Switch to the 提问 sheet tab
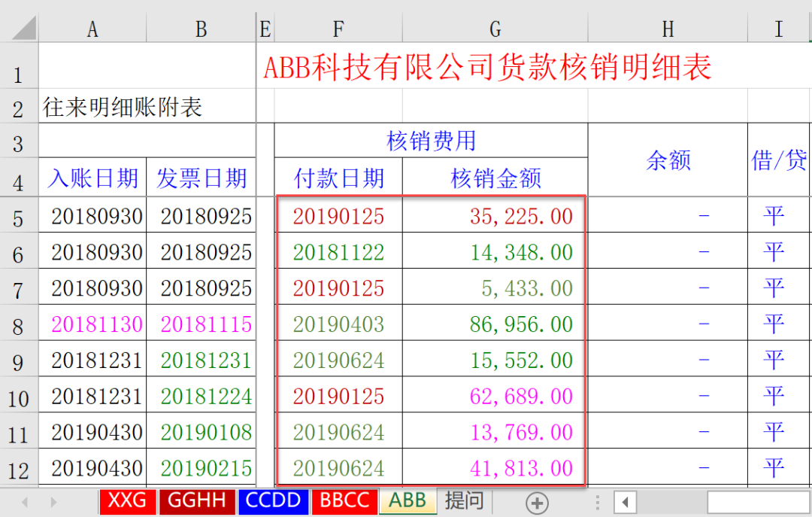The width and height of the screenshot is (812, 517). click(465, 501)
